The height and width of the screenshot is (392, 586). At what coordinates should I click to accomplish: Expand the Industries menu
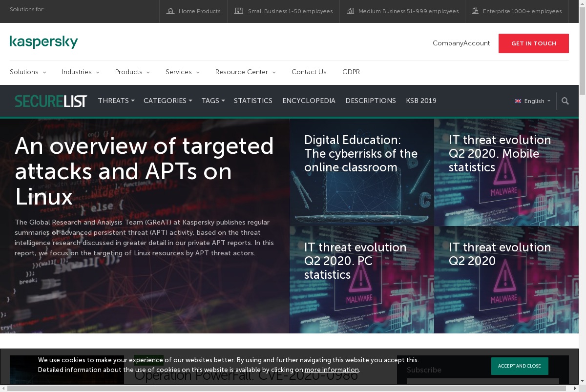81,72
